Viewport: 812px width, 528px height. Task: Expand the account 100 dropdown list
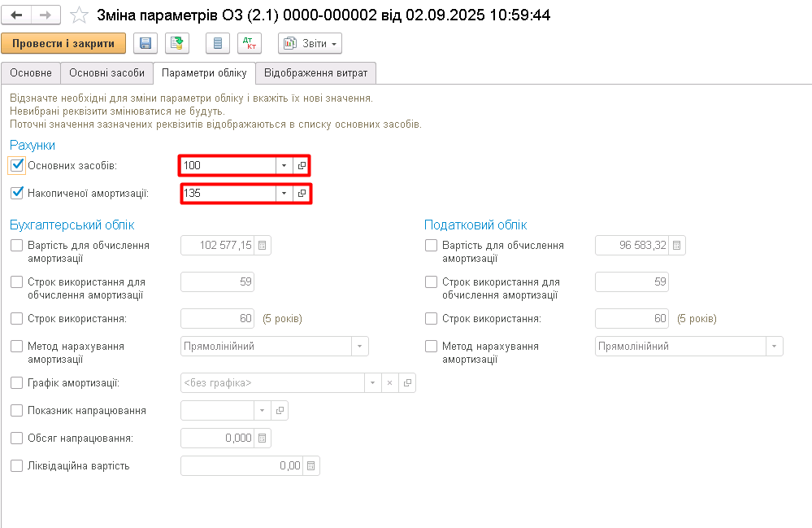click(284, 166)
